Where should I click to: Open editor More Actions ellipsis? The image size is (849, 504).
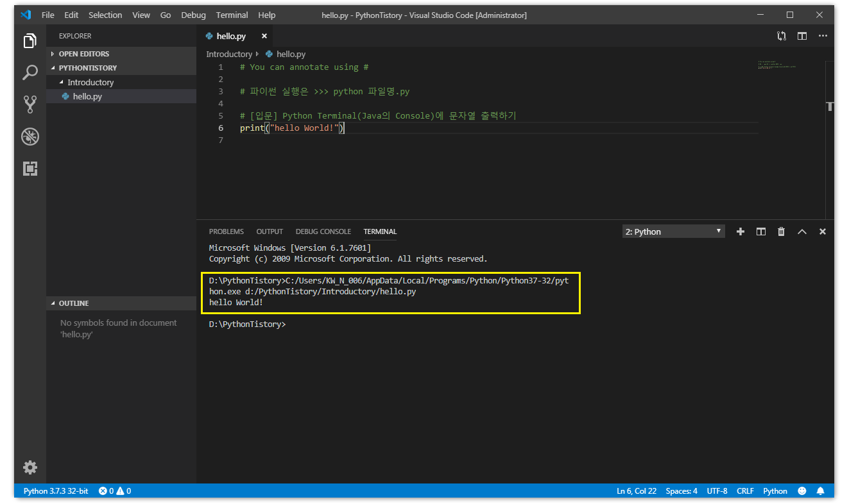[x=823, y=36]
